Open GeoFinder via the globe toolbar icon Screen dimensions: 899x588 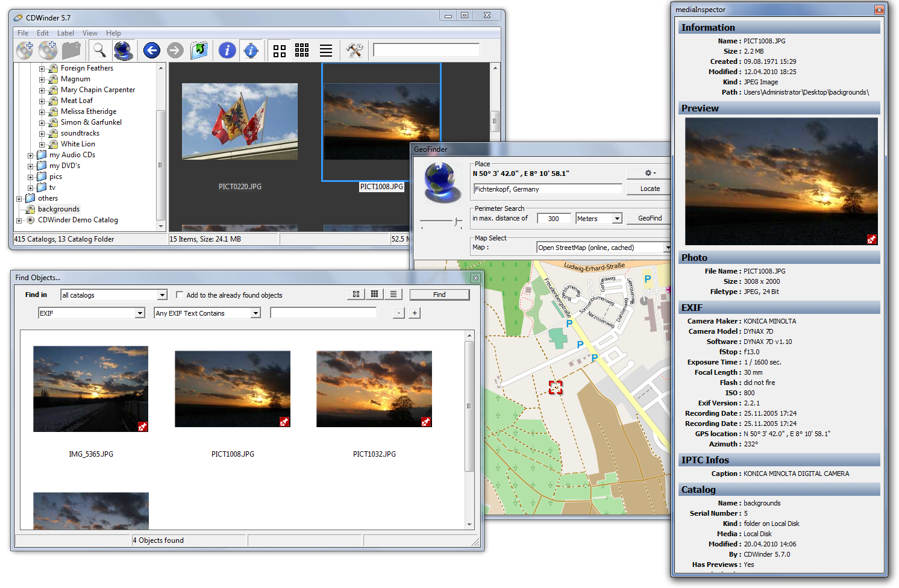(124, 51)
